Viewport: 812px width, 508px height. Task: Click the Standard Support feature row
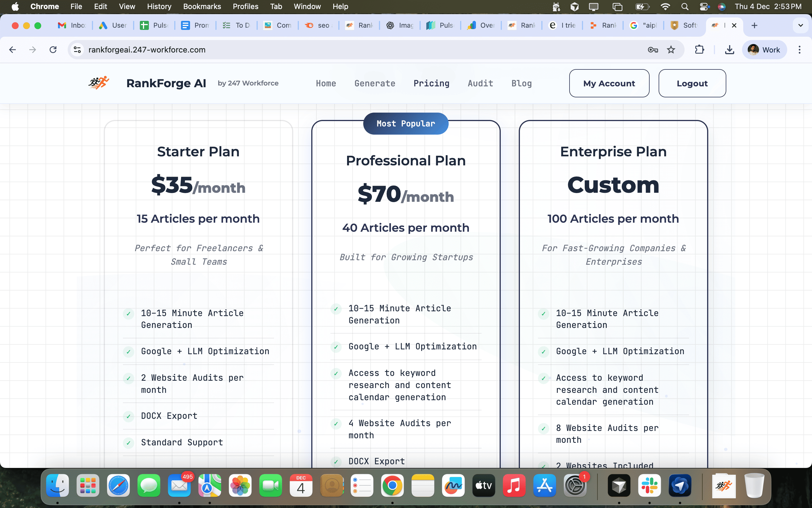198,443
